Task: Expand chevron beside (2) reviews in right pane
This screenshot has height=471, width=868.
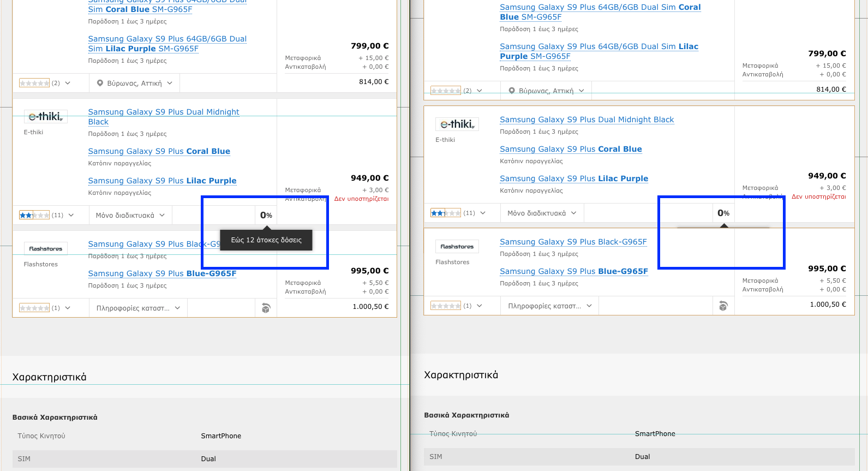Action: click(480, 91)
